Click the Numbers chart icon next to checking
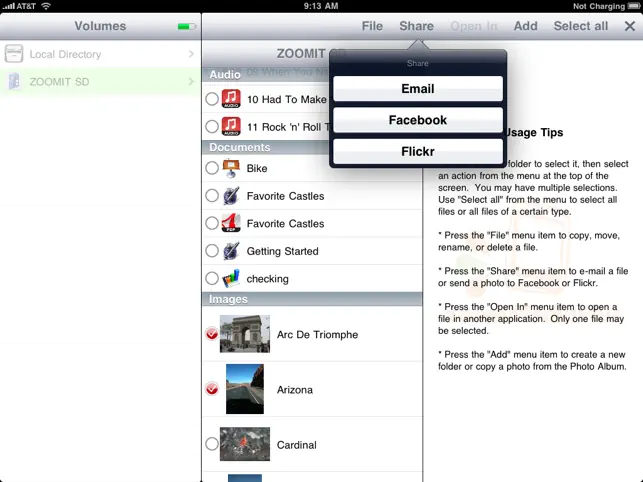This screenshot has width=643, height=482. tap(231, 278)
